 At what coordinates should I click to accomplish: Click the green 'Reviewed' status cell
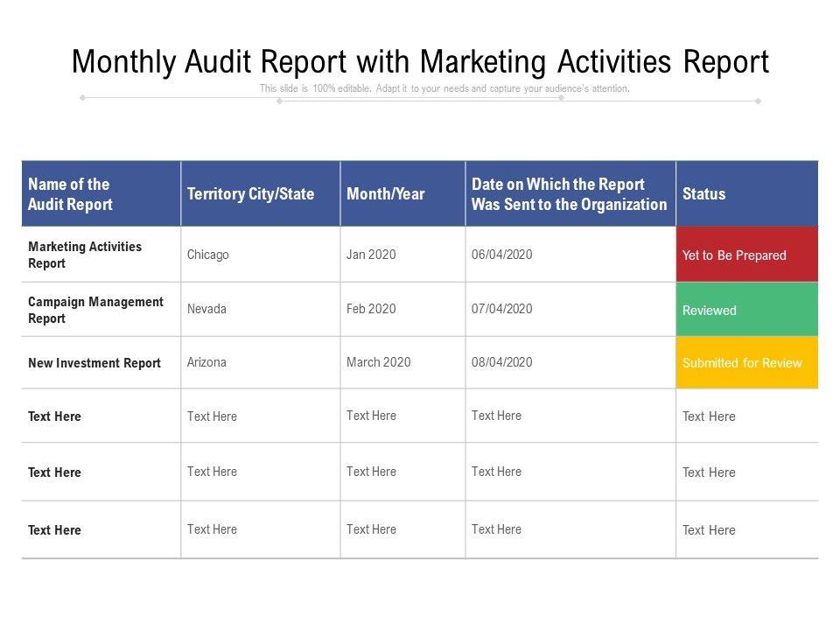pos(747,310)
